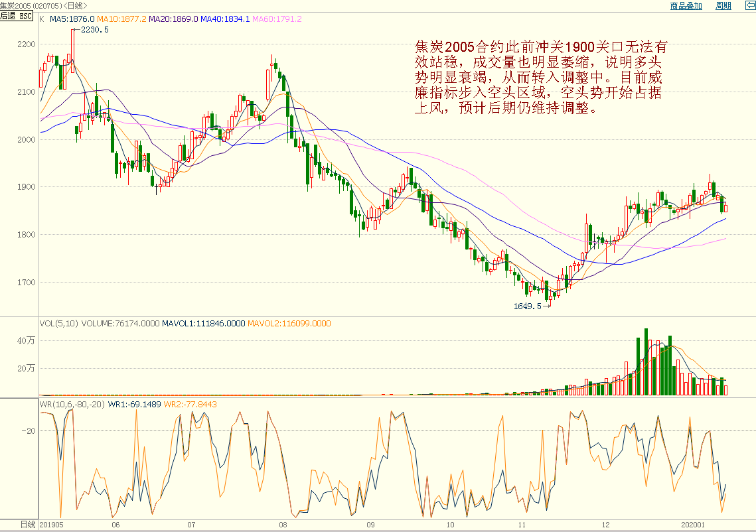Open the 周期 period selector
The height and width of the screenshot is (532, 756).
click(723, 6)
